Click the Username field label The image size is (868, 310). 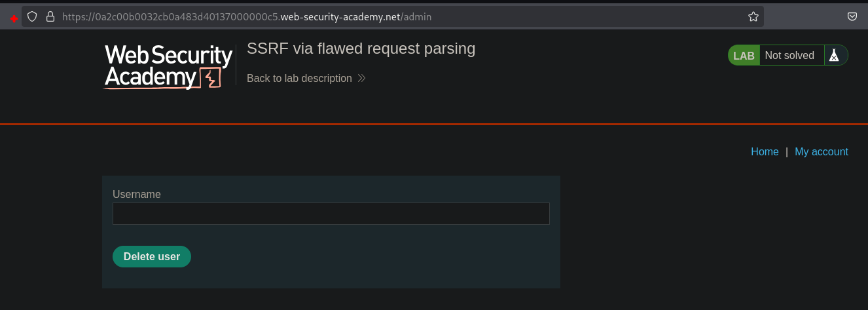tap(137, 195)
